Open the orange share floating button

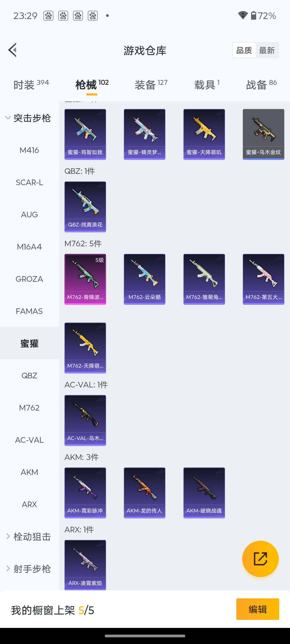click(x=260, y=559)
